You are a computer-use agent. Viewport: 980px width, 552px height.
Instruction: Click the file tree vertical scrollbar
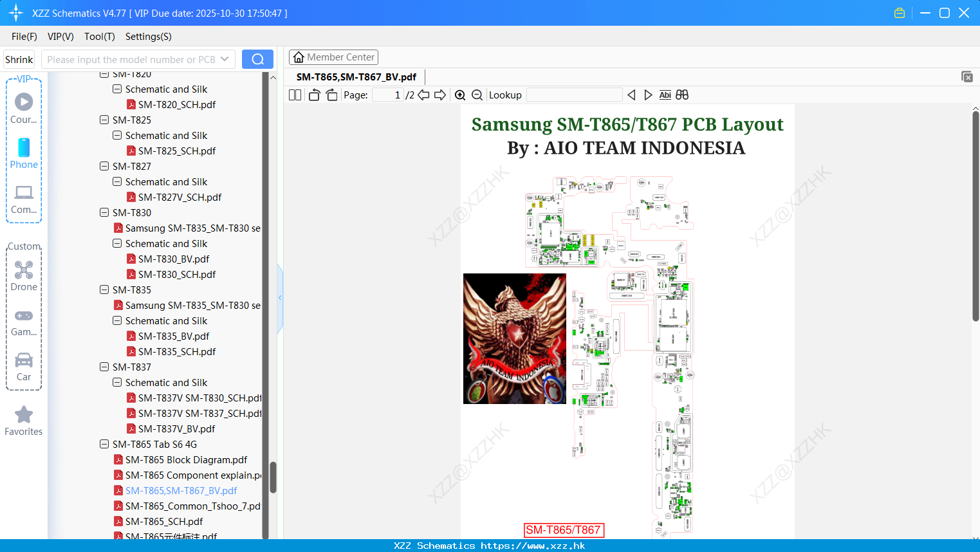tap(273, 477)
